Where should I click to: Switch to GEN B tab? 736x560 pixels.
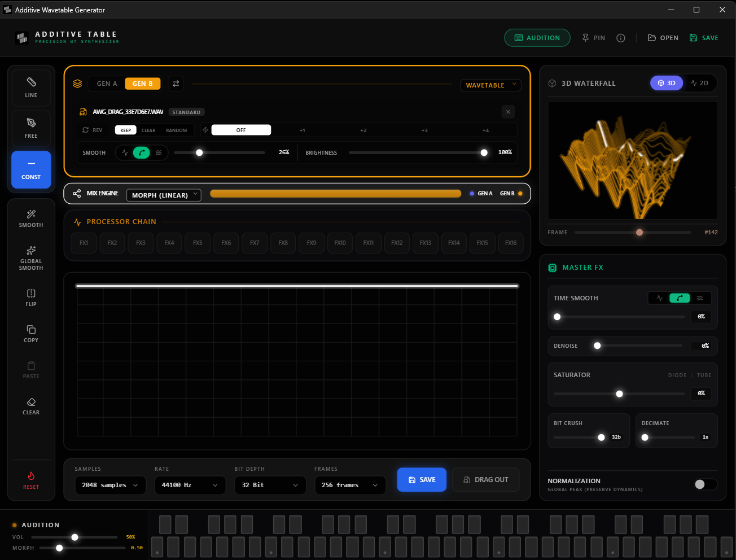click(x=143, y=84)
